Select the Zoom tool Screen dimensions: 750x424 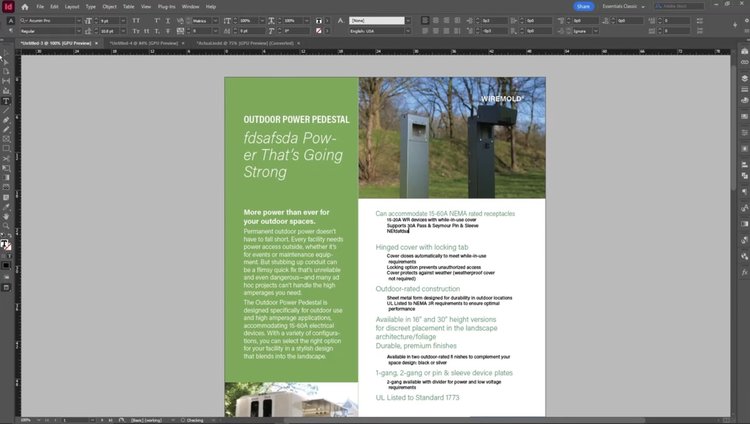pos(6,225)
